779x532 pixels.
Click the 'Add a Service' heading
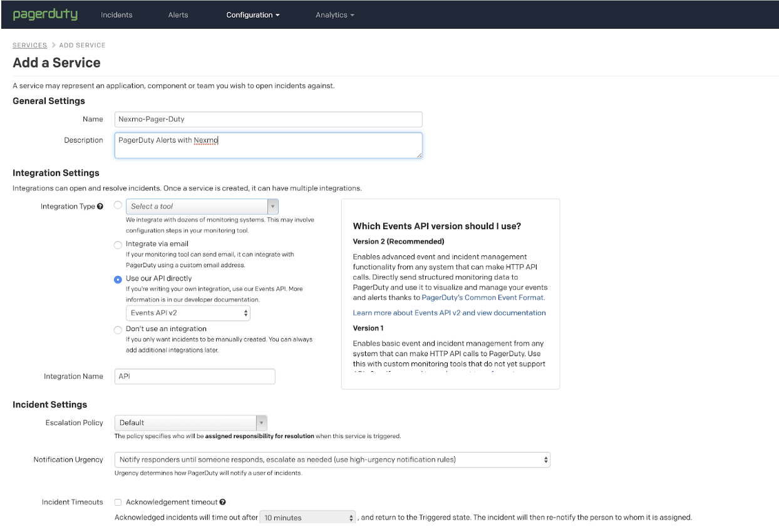(x=56, y=63)
